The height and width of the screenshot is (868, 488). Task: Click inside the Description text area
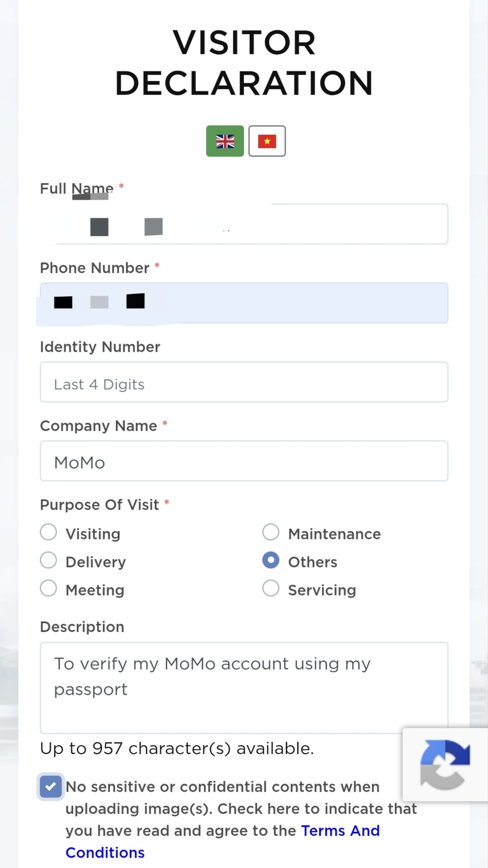pos(244,688)
